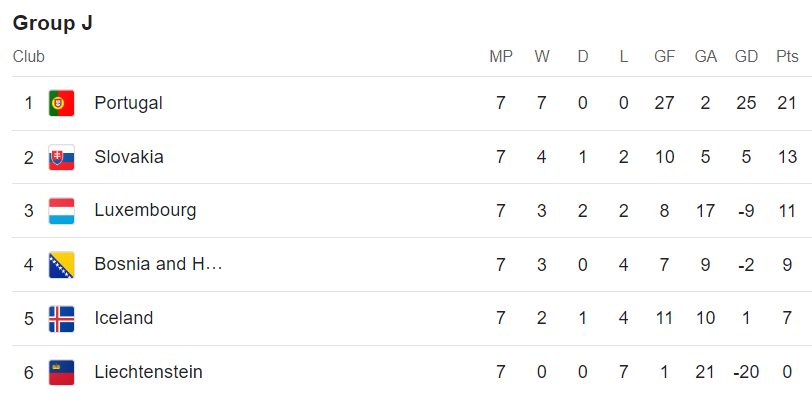Open the Liechtenstein team link
This screenshot has width=812, height=409.
(x=148, y=373)
